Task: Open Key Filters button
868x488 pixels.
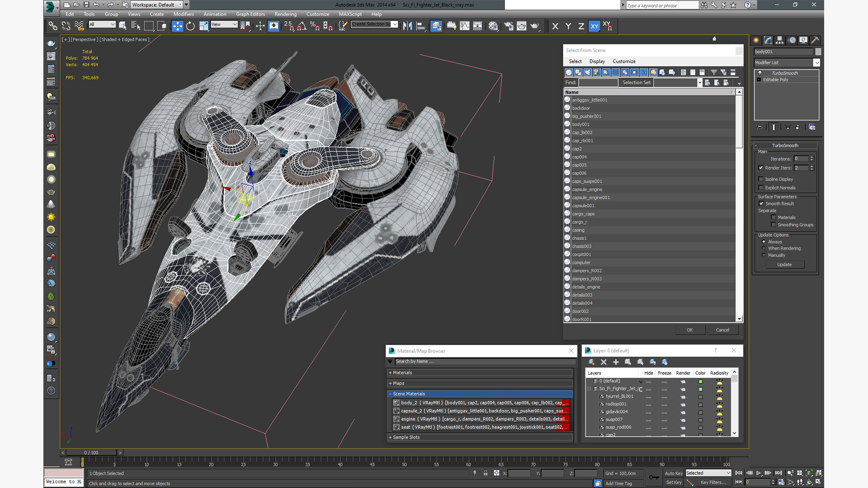Action: tap(713, 483)
